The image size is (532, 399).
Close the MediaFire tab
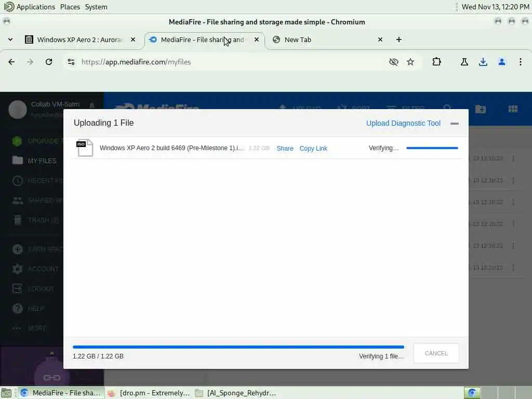pos(257,39)
